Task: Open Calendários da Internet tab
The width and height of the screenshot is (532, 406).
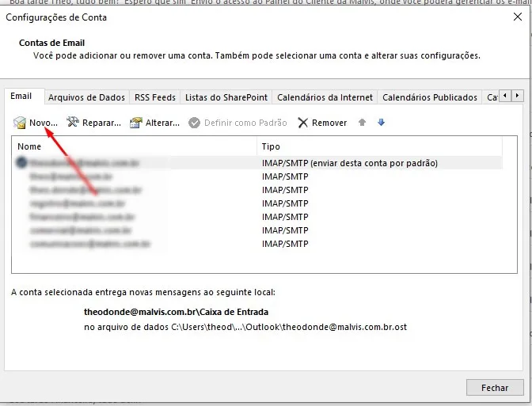Action: [325, 97]
